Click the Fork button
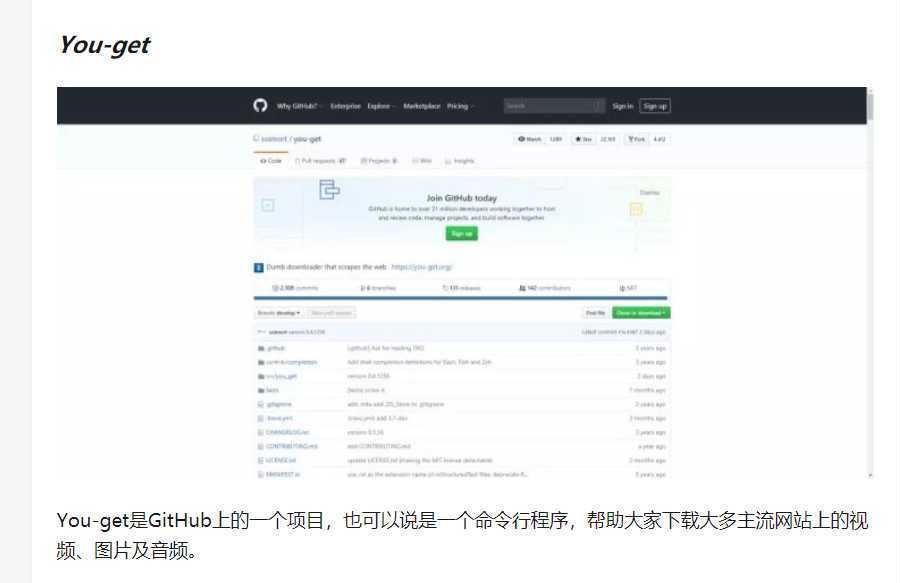900x583 pixels. point(637,139)
